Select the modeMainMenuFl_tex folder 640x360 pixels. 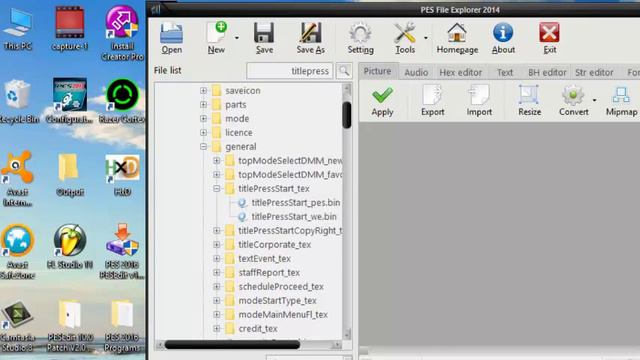(283, 314)
